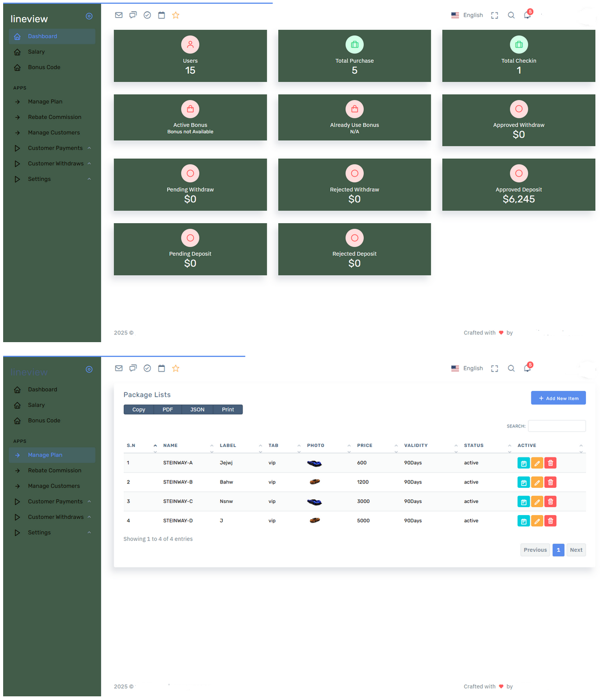600x700 pixels.
Task: Open the chat messages icon in the top toolbar
Action: [133, 15]
